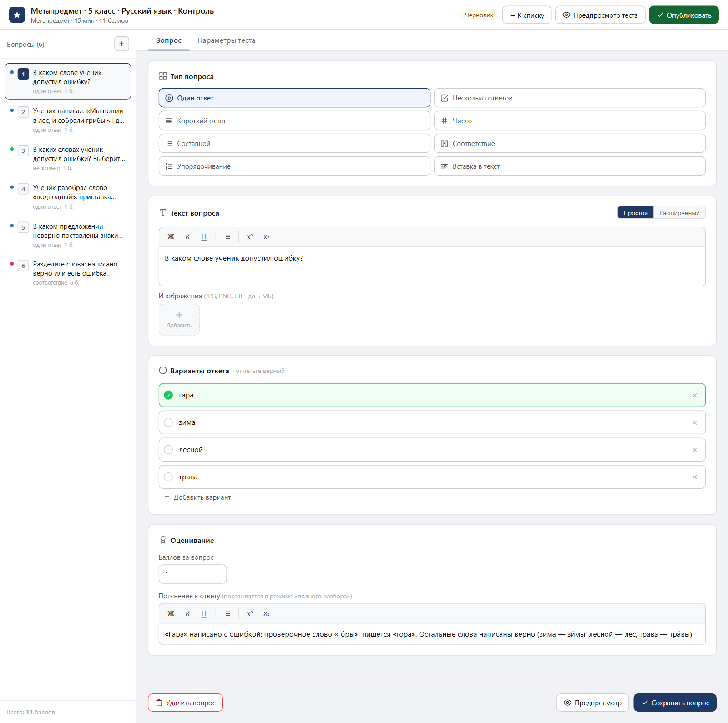The height and width of the screenshot is (723, 728).
Task: Click Опубликовать to publish the test
Action: [x=683, y=15]
